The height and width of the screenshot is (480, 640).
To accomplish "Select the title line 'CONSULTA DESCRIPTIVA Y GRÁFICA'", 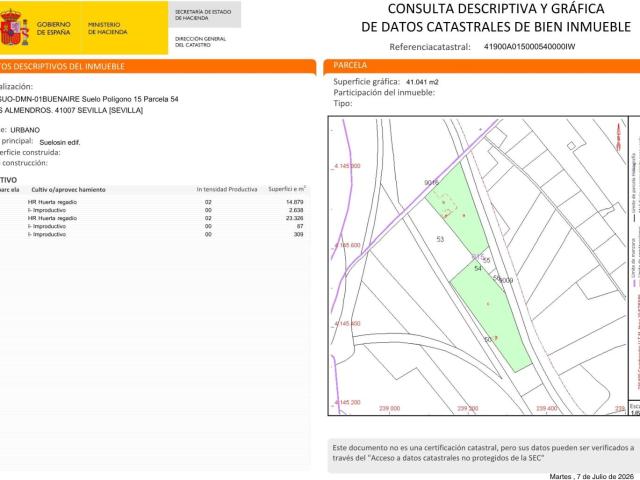I will pos(496,9).
